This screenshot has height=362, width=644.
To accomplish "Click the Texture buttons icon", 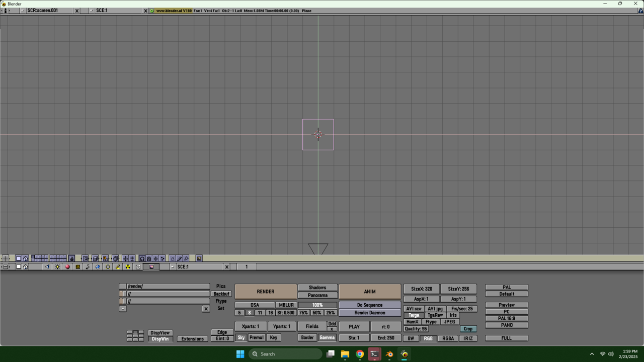I will [x=77, y=267].
